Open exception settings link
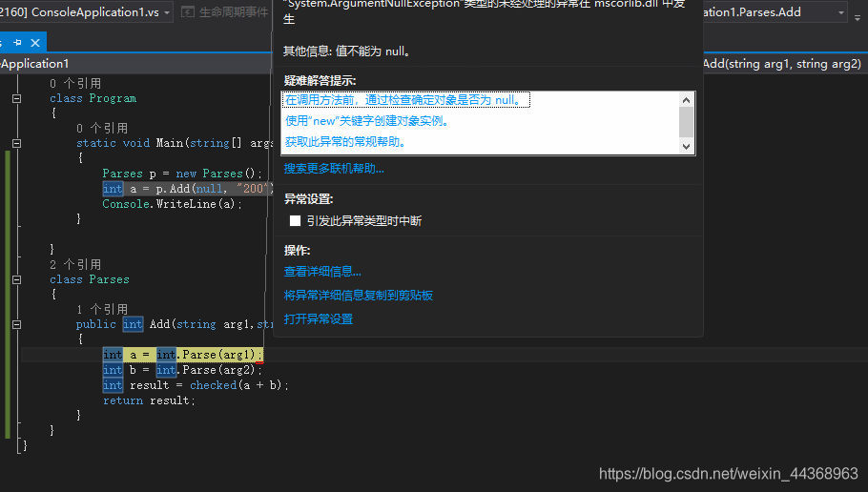 tap(319, 318)
